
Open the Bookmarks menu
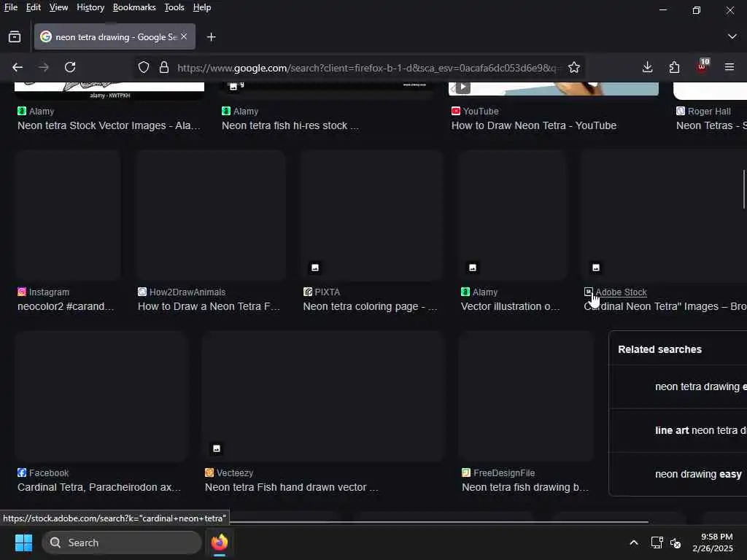click(x=134, y=7)
